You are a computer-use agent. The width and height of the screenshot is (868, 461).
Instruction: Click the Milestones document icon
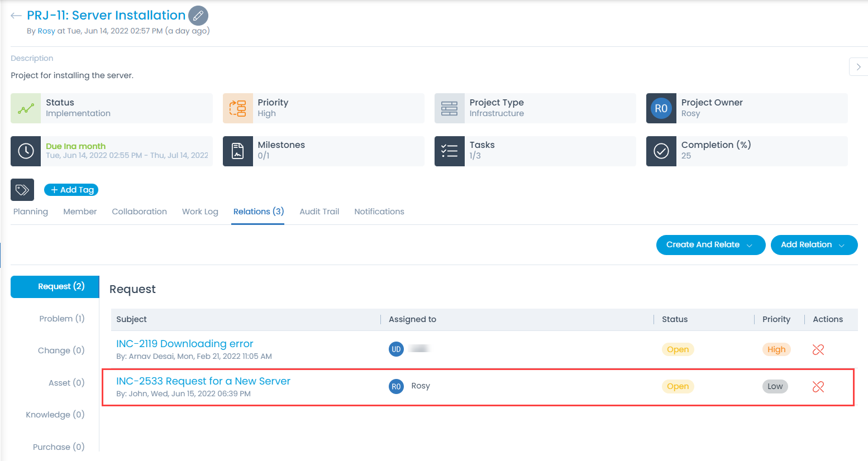click(x=237, y=151)
